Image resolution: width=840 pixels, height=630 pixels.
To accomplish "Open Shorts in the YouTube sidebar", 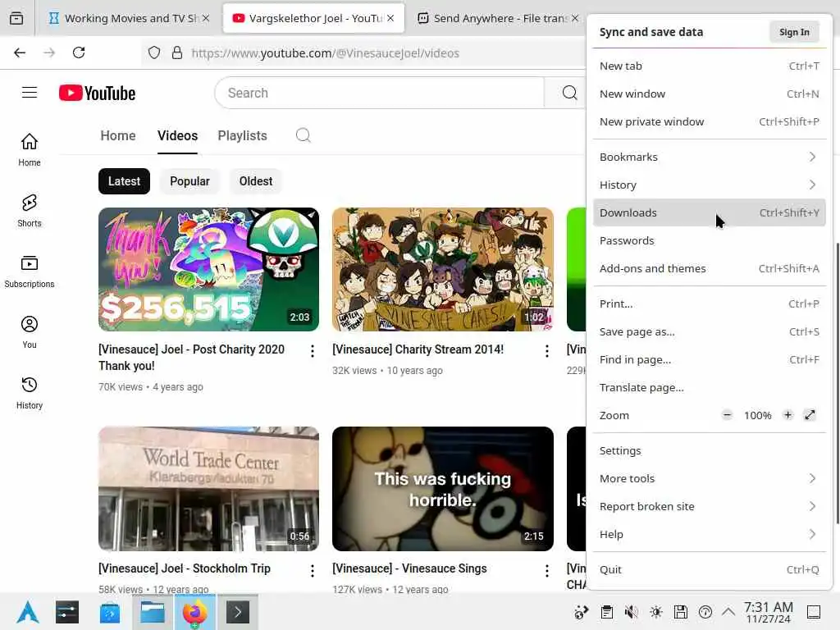I will click(30, 211).
